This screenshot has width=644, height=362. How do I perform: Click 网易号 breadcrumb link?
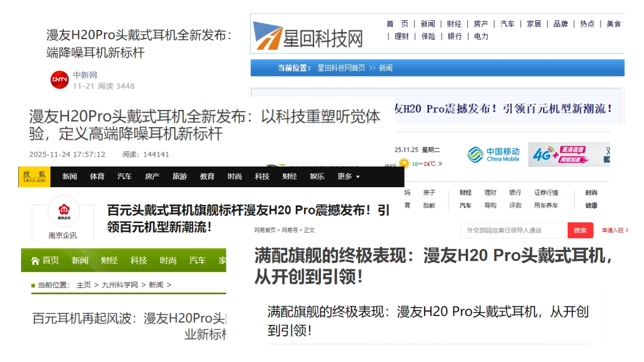[290, 230]
